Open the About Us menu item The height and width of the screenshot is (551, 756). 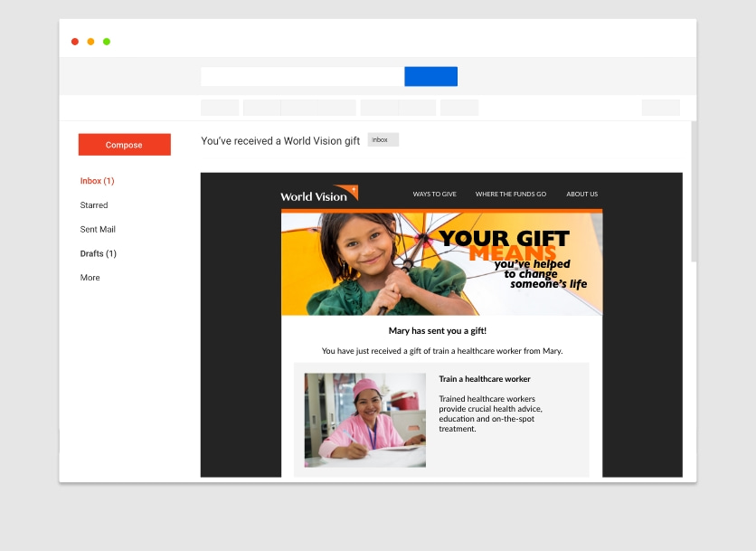click(582, 194)
